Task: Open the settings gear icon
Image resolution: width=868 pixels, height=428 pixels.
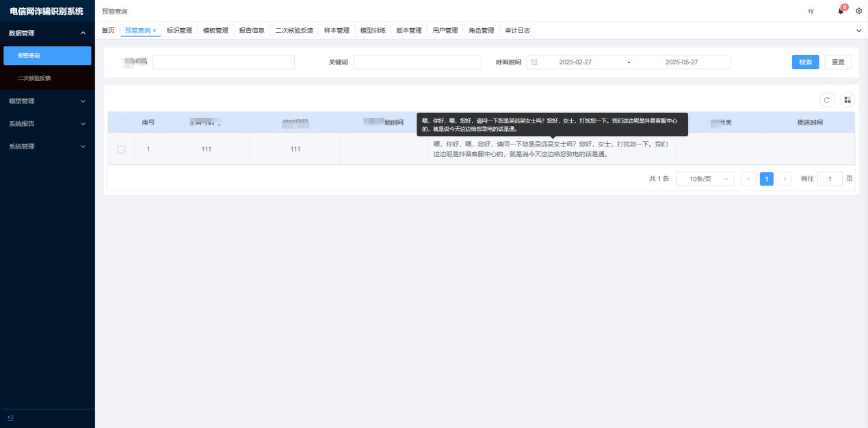Action: click(x=858, y=11)
